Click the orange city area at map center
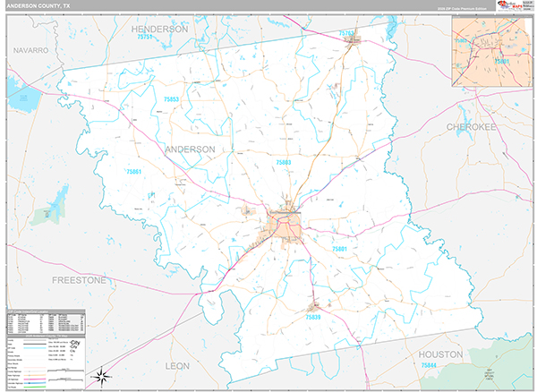This screenshot has width=537, height=392. (289, 226)
